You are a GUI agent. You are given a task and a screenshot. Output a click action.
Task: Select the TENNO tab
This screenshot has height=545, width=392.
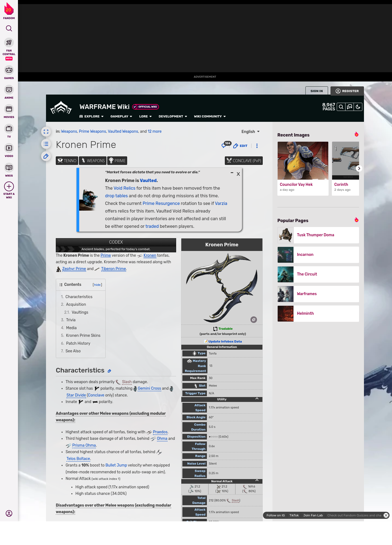(67, 161)
